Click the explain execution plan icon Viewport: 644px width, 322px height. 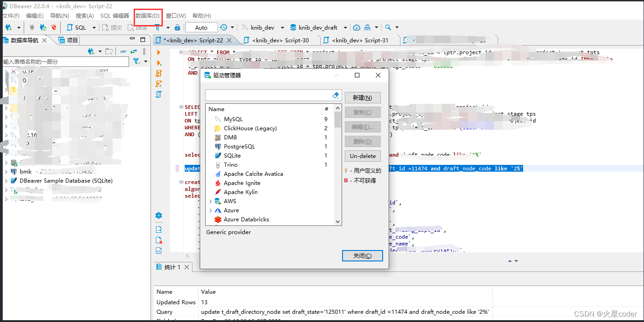(x=159, y=94)
